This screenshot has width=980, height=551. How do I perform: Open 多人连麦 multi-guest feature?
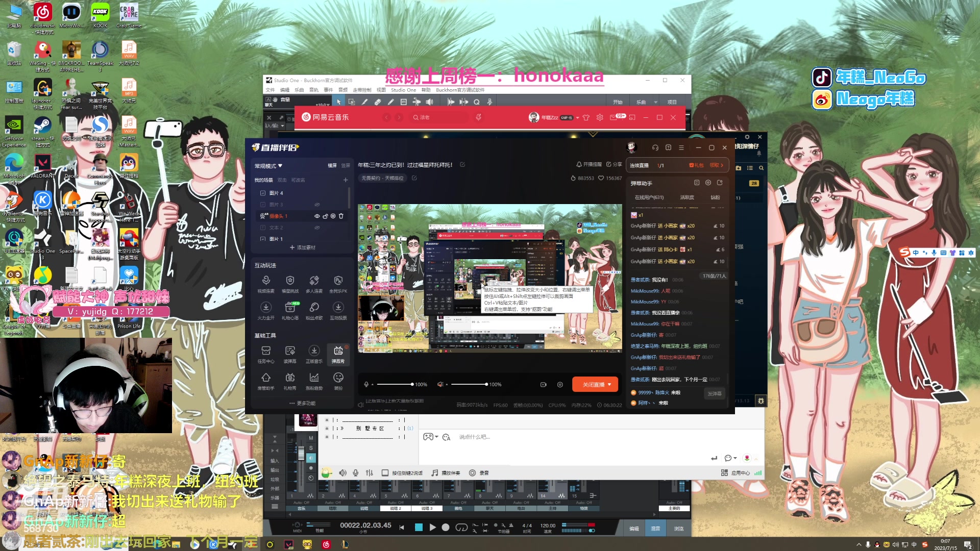pyautogui.click(x=314, y=284)
